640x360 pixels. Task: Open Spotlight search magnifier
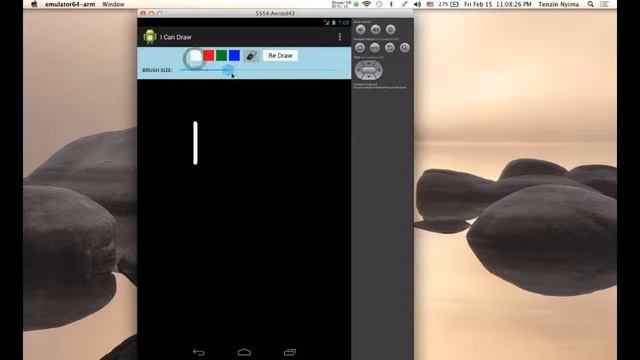[x=591, y=4]
